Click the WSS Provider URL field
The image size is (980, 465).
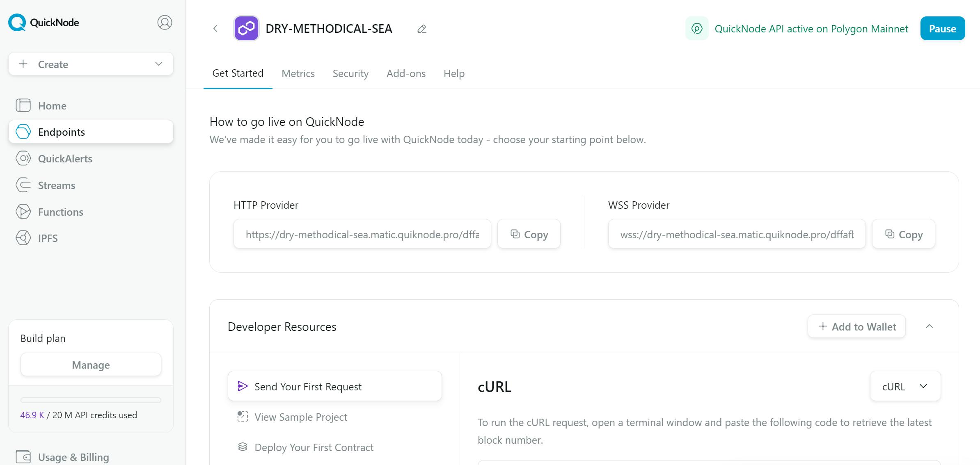tap(737, 234)
